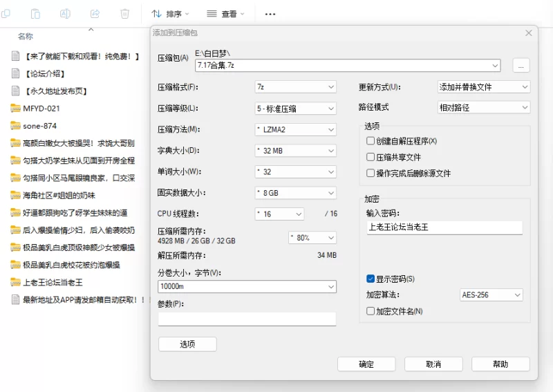Image resolution: width=553 pixels, height=392 pixels.
Task: Select the sone-874 folder
Action: point(39,126)
